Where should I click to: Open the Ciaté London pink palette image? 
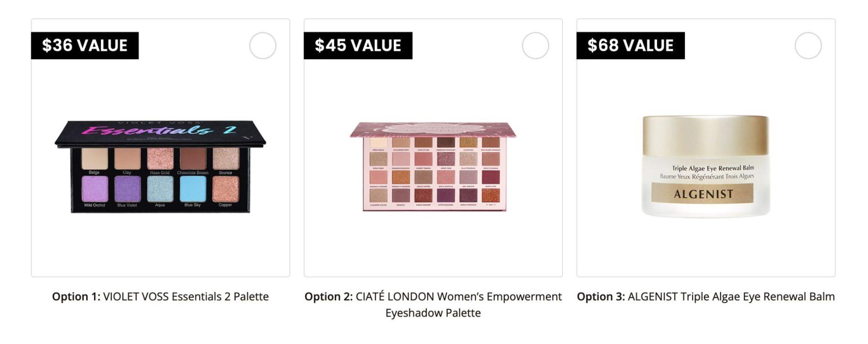(x=433, y=167)
